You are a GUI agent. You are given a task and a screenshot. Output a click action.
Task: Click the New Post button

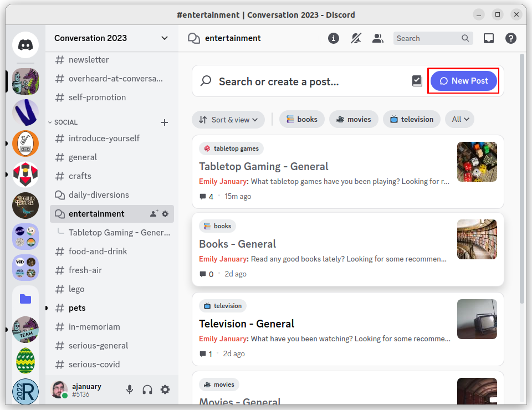[463, 81]
